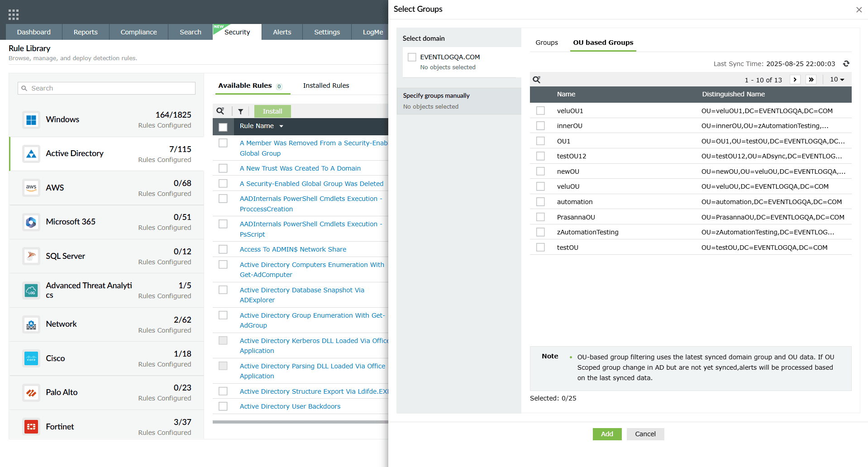Viewport: 868px width, 467px height.
Task: Select the SQL Server category icon
Action: (31, 256)
